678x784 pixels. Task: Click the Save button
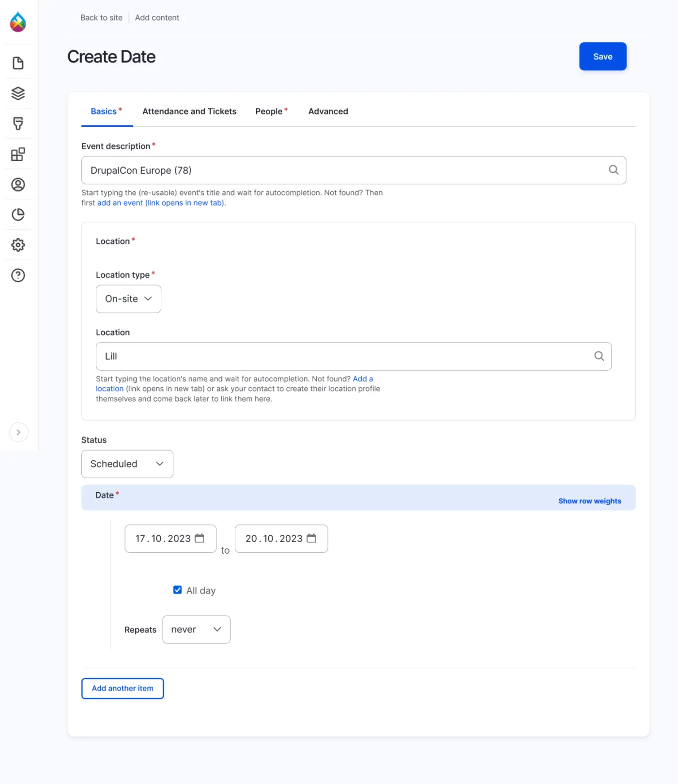coord(603,57)
